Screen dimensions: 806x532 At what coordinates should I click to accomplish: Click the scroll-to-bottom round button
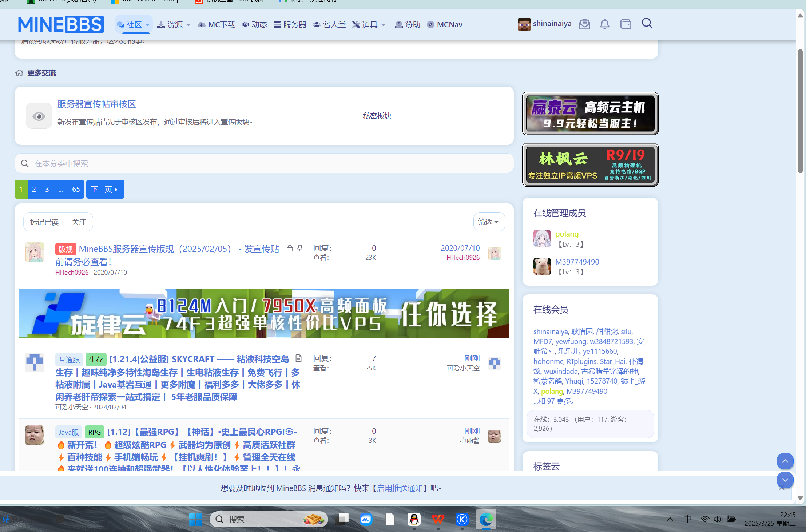[x=785, y=480]
